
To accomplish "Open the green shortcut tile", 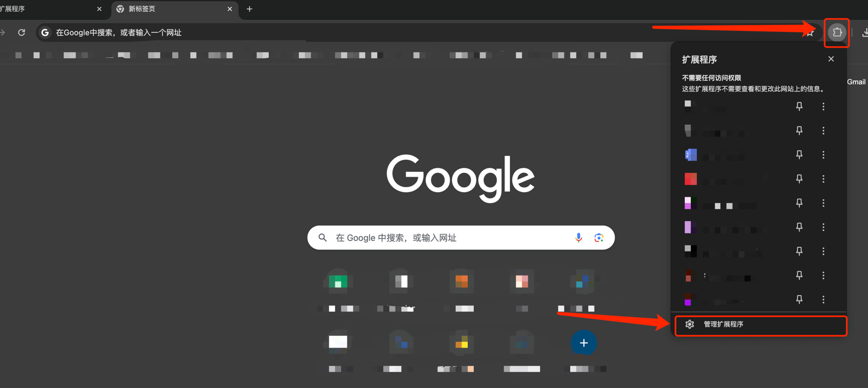I will pyautogui.click(x=338, y=282).
